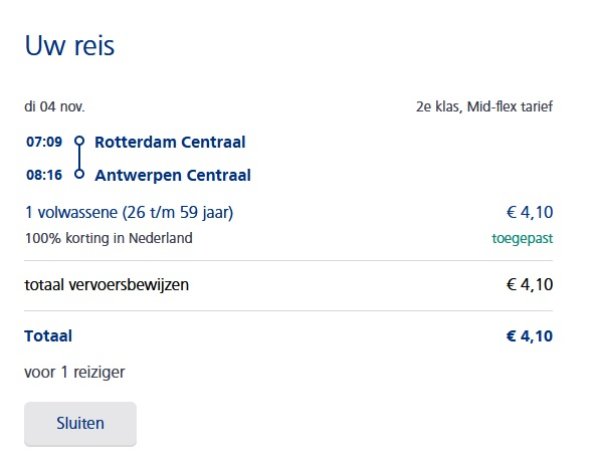This screenshot has width=600, height=466.
Task: Click '2e klas, Mid-flex tarief' label
Action: pyautogui.click(x=484, y=106)
